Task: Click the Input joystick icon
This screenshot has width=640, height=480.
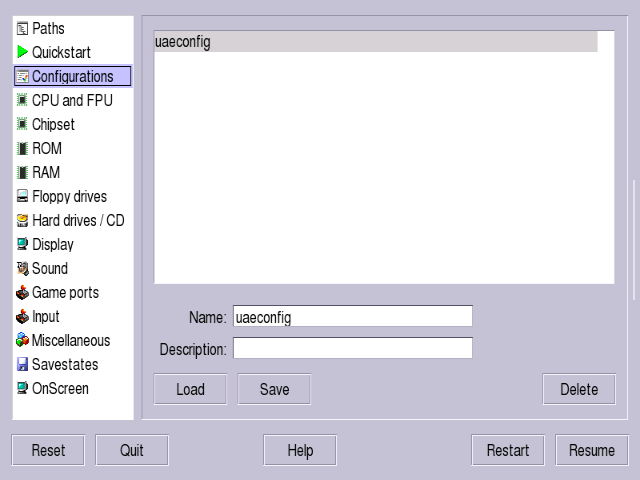Action: [22, 316]
